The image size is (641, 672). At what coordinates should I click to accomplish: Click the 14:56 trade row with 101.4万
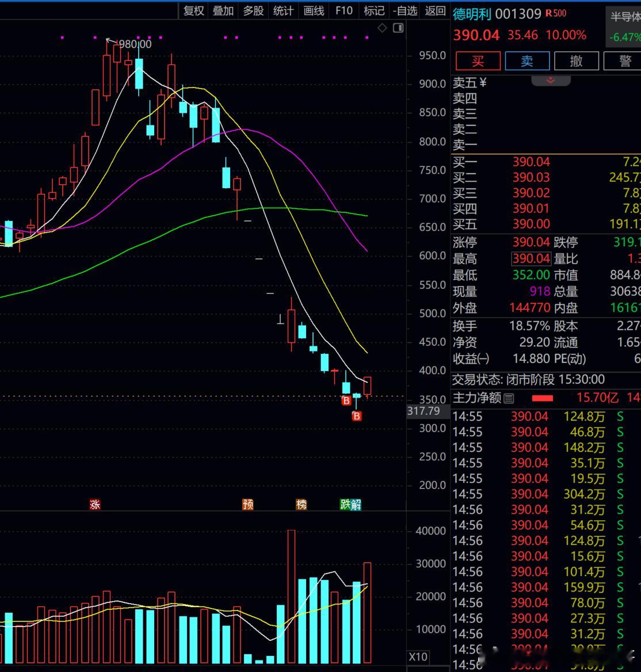pyautogui.click(x=546, y=572)
